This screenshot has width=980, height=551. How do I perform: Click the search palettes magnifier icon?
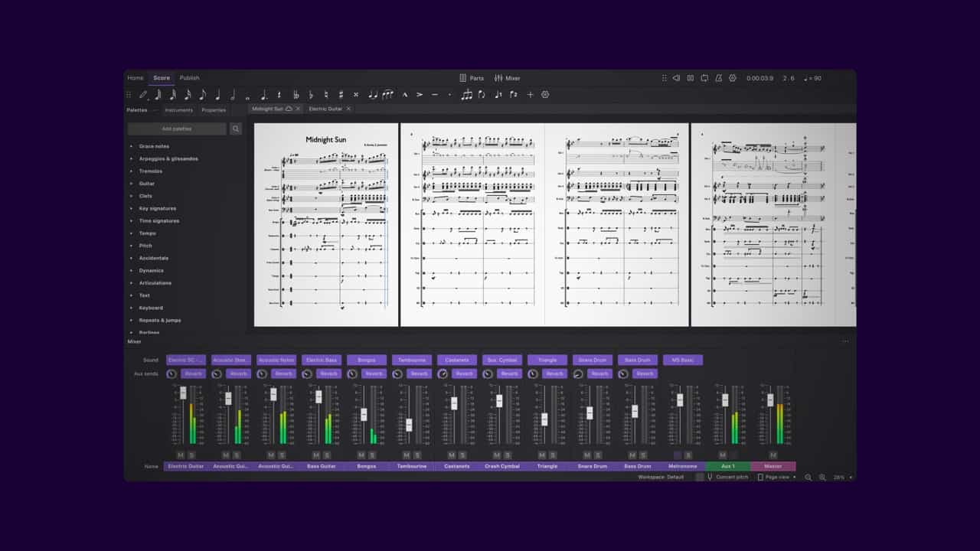click(236, 129)
